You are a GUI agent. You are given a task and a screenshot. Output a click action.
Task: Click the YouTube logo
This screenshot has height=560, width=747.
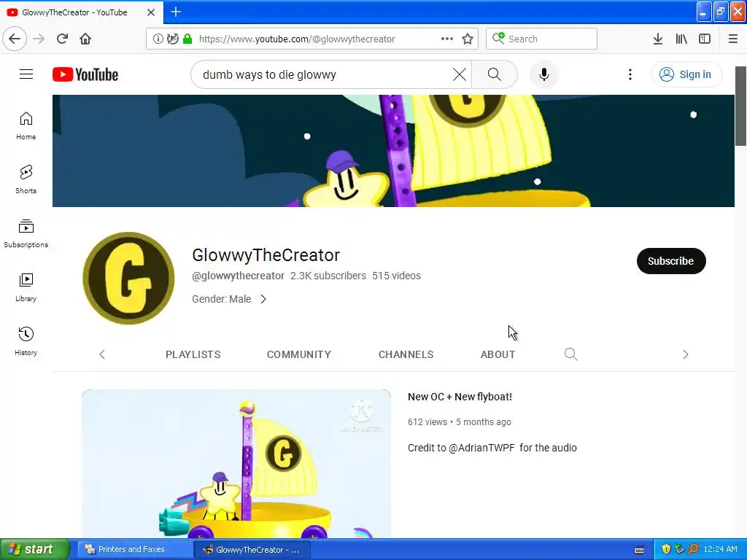[x=85, y=74]
